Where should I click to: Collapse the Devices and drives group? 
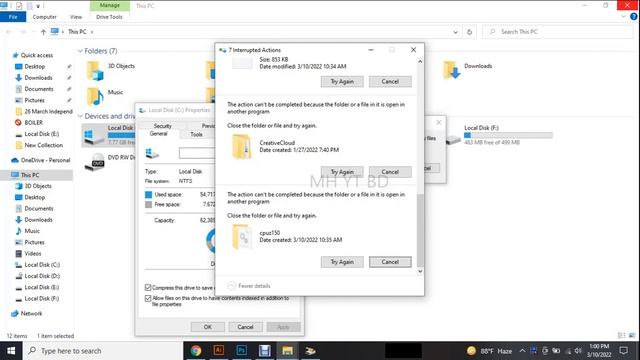(x=80, y=116)
